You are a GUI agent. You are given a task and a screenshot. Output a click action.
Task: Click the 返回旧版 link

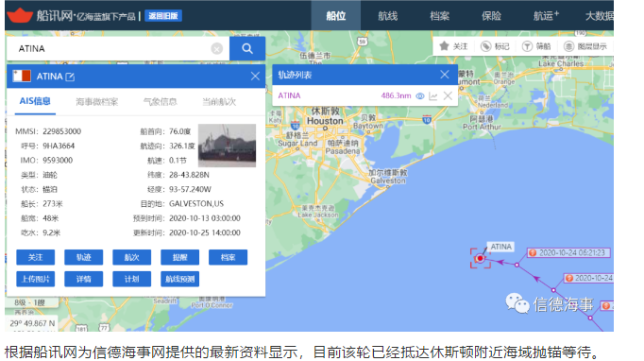163,16
